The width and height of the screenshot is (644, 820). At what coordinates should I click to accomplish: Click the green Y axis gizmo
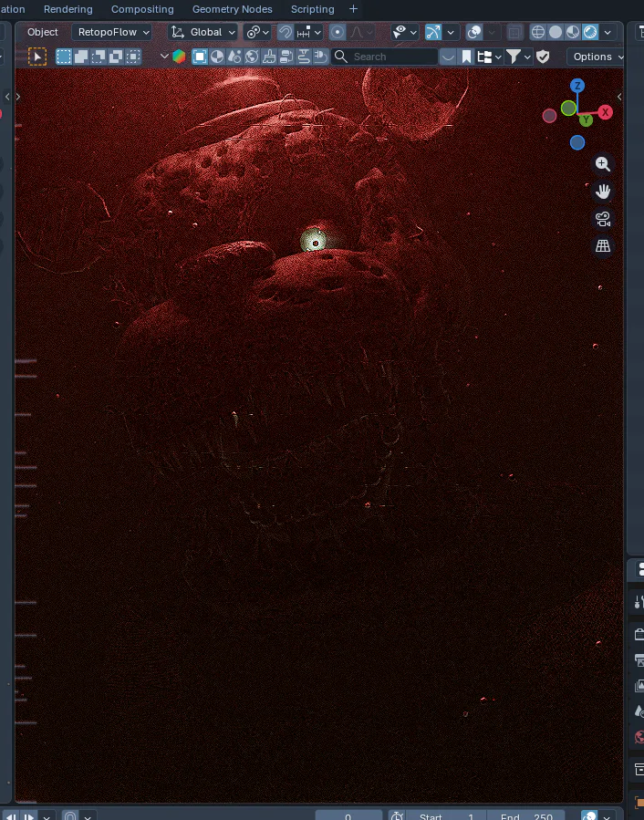(x=586, y=120)
